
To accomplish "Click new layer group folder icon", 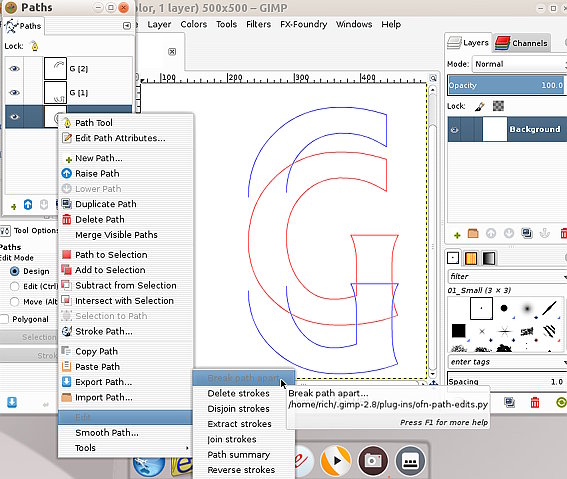I will pyautogui.click(x=473, y=234).
